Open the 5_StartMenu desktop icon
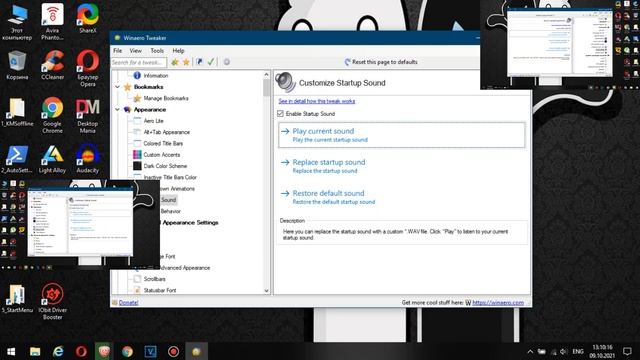This screenshot has height=360, width=640. 17,299
